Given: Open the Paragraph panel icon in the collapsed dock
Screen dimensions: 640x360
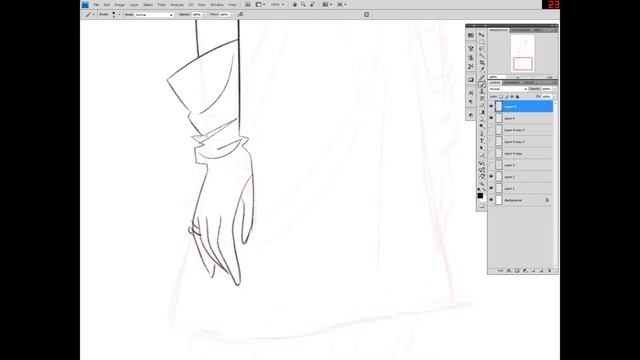Looking at the screenshot, I should tap(471, 102).
